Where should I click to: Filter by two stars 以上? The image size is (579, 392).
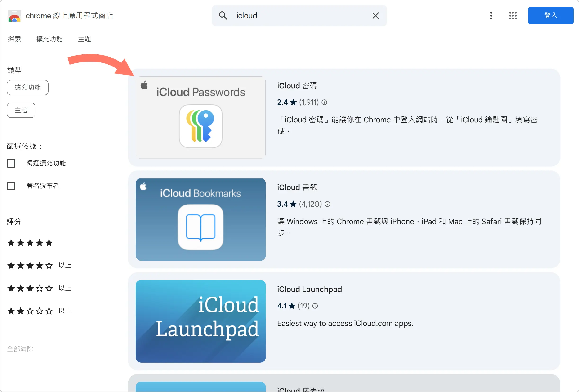(39, 311)
